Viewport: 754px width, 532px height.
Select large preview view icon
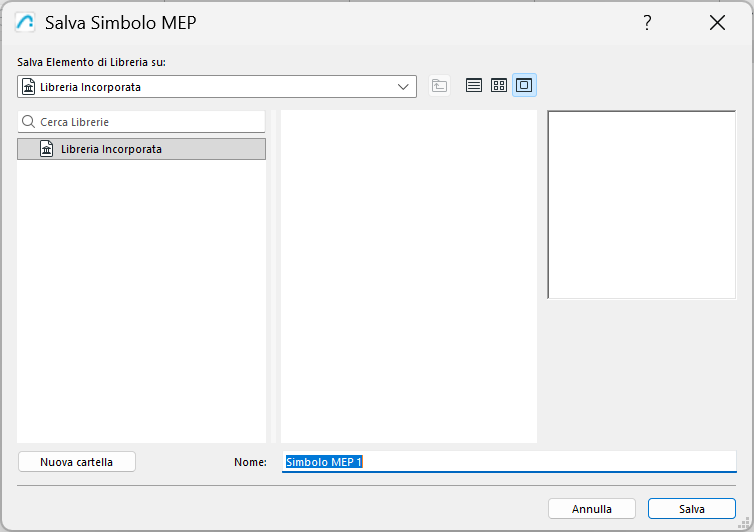pos(524,86)
